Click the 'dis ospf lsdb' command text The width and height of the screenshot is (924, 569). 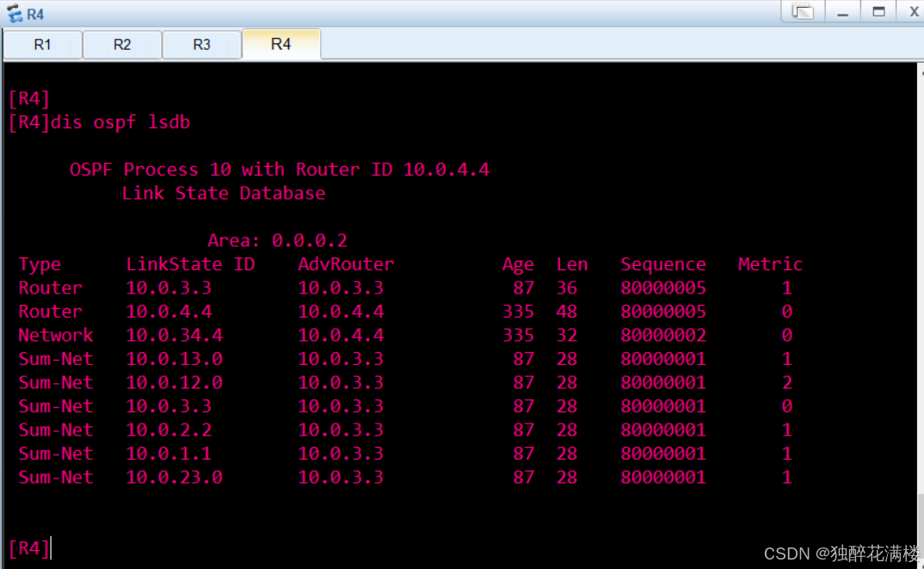pos(120,122)
